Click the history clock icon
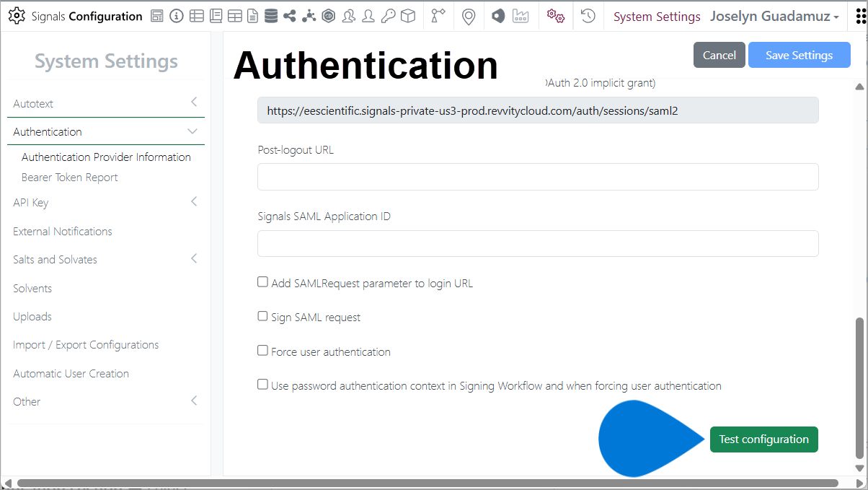The width and height of the screenshot is (868, 490). (588, 16)
